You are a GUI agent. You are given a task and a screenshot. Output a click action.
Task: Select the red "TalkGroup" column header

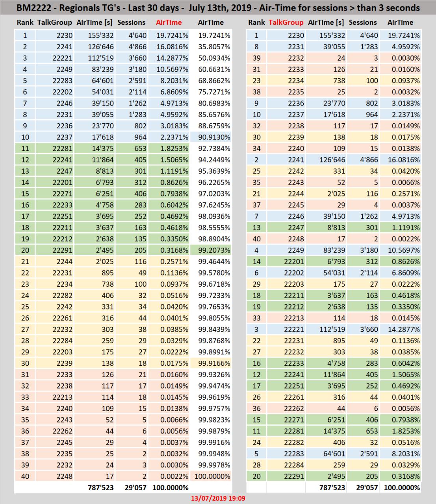(286, 22)
